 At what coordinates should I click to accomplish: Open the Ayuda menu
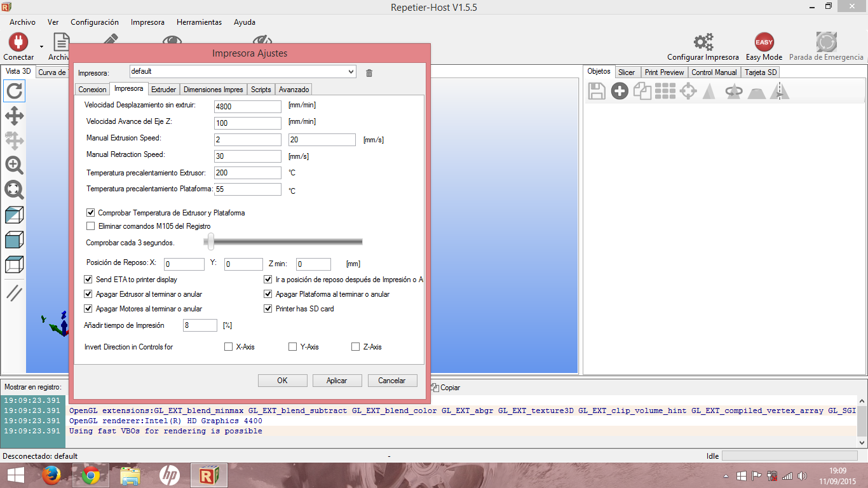point(245,22)
